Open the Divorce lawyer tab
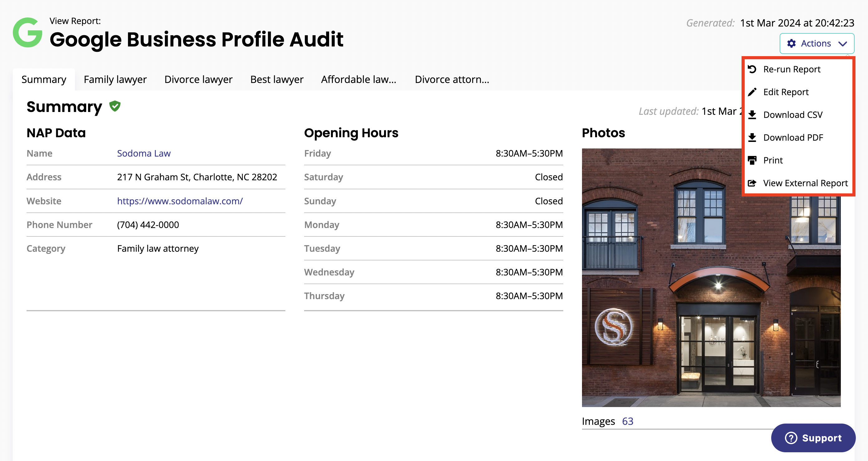The height and width of the screenshot is (461, 868). tap(199, 80)
